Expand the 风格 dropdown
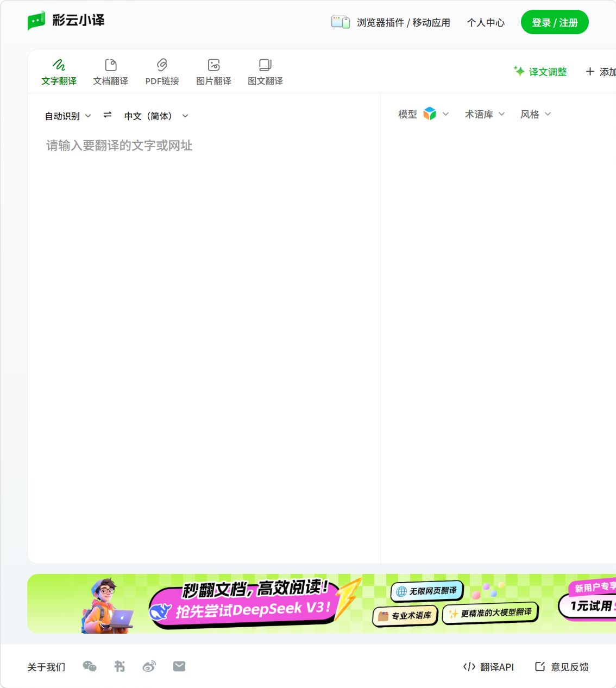This screenshot has width=616, height=688. [536, 114]
